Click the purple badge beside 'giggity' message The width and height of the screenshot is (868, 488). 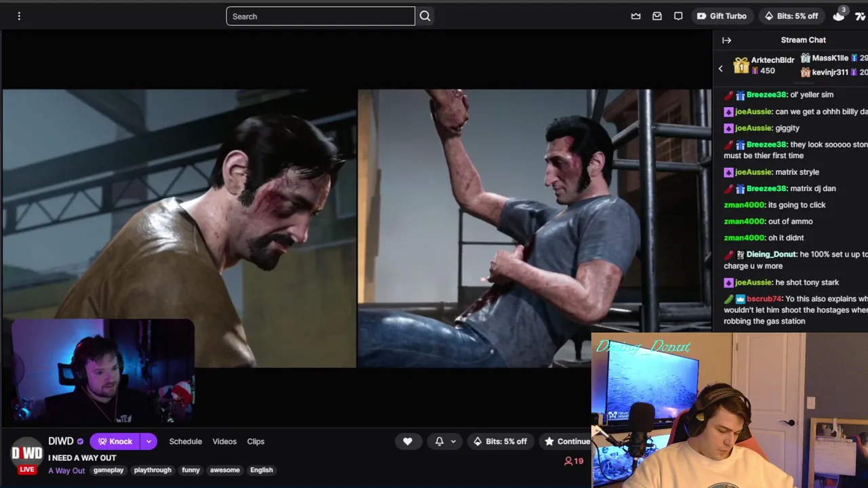[x=728, y=128]
